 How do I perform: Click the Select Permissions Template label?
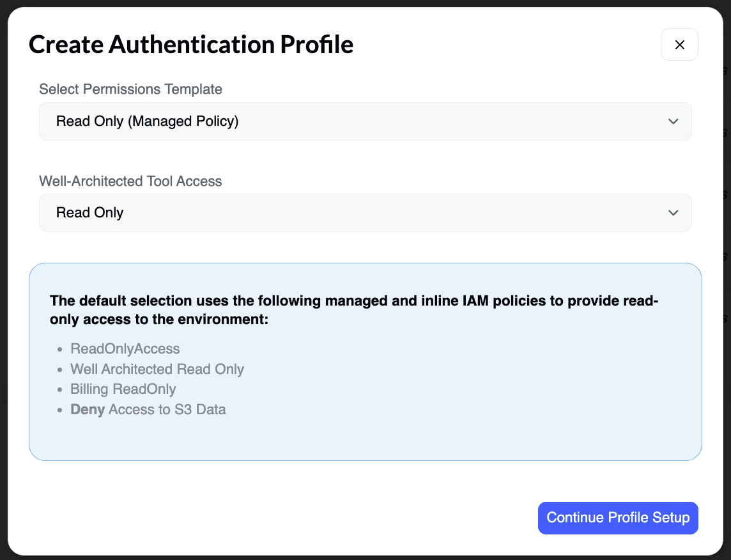click(130, 89)
